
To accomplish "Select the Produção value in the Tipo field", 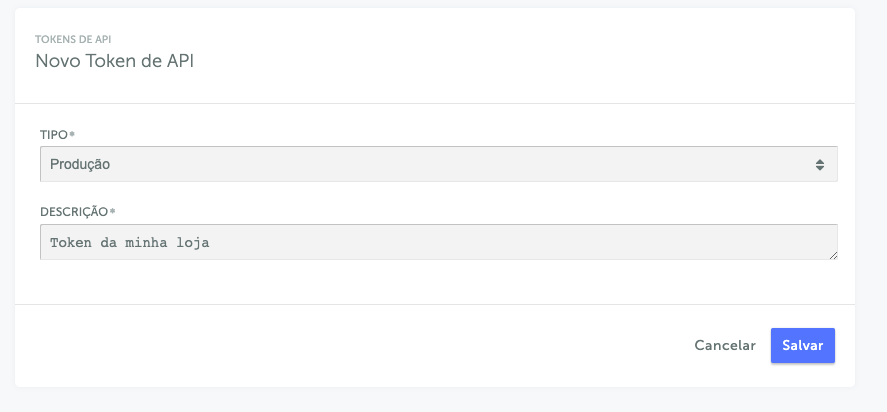I will [x=80, y=164].
